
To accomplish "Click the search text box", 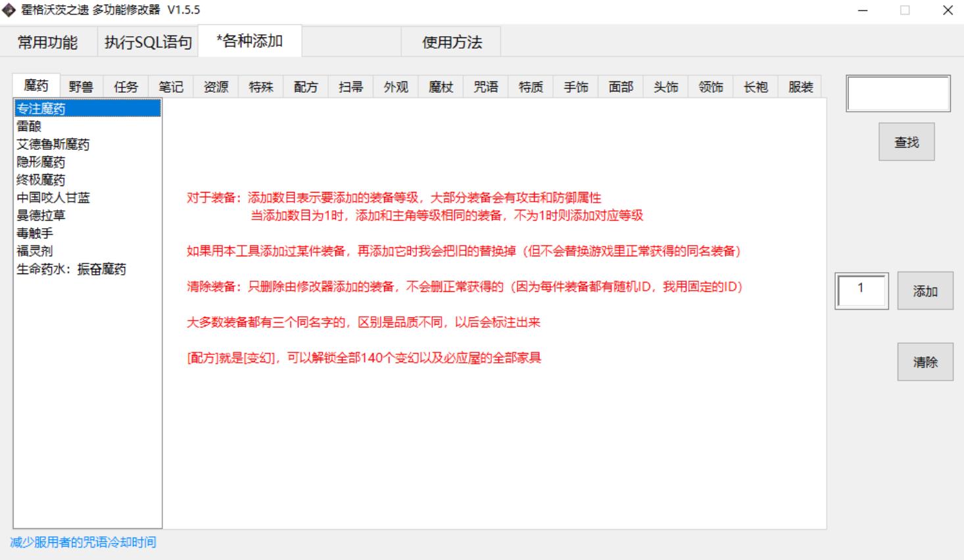I will [898, 93].
